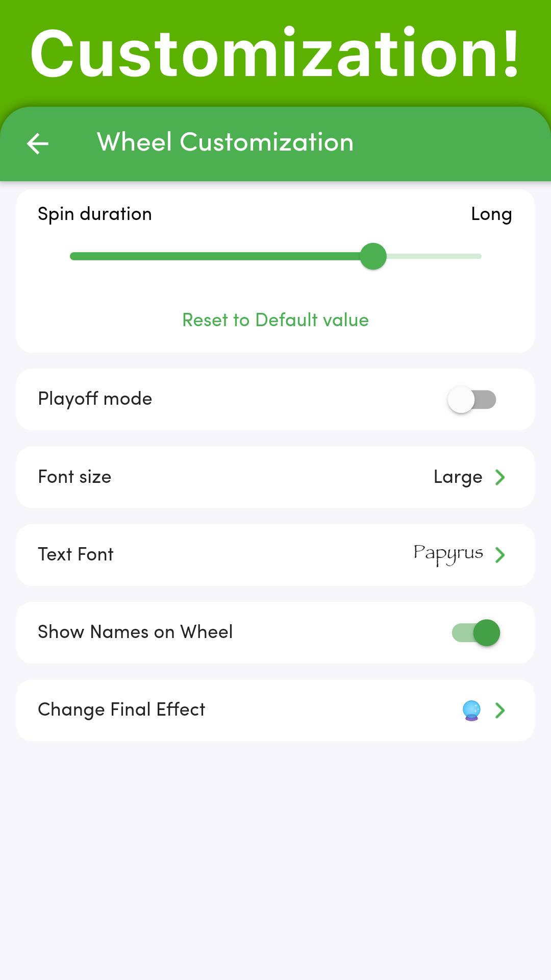Image resolution: width=551 pixels, height=980 pixels.
Task: Tap the Long duration value label
Action: pyautogui.click(x=491, y=214)
